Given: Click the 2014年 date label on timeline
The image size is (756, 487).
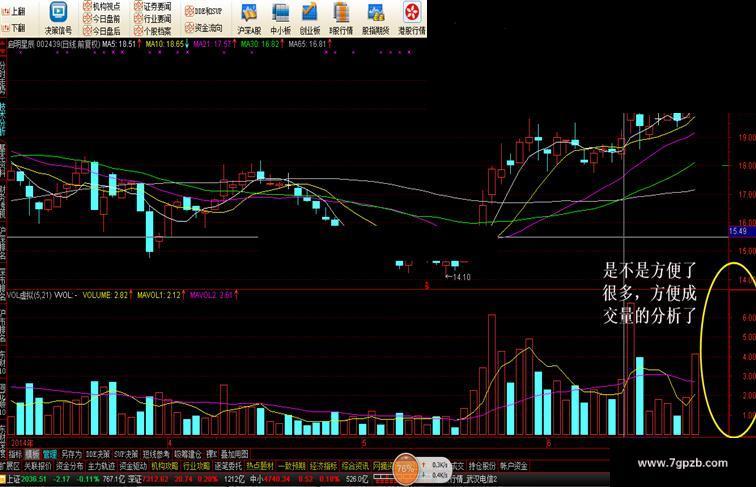Looking at the screenshot, I should (x=22, y=442).
